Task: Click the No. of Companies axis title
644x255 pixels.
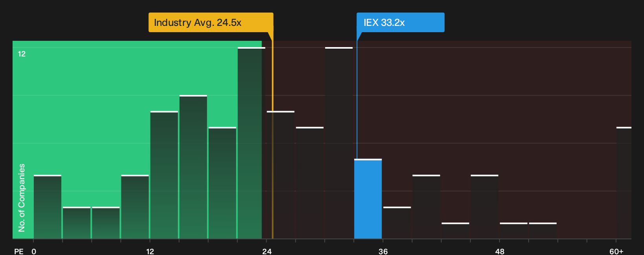Action: click(x=22, y=197)
